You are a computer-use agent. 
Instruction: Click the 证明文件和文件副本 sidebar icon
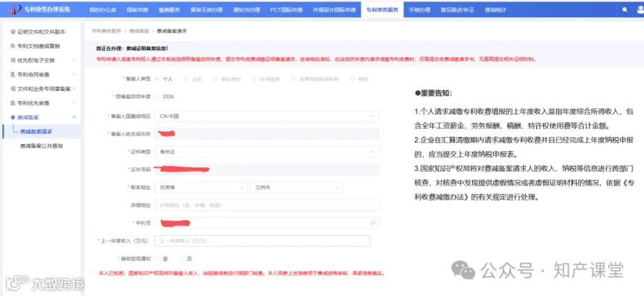click(13, 32)
